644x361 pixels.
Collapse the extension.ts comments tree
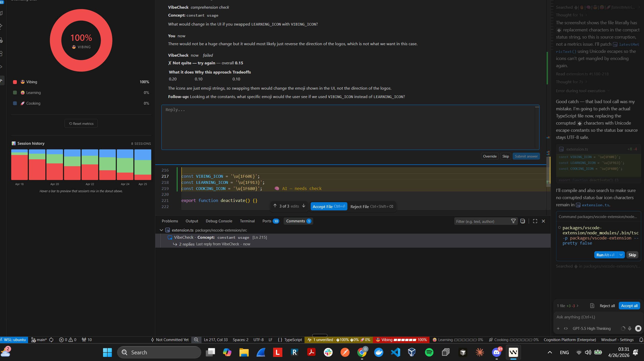(x=161, y=230)
